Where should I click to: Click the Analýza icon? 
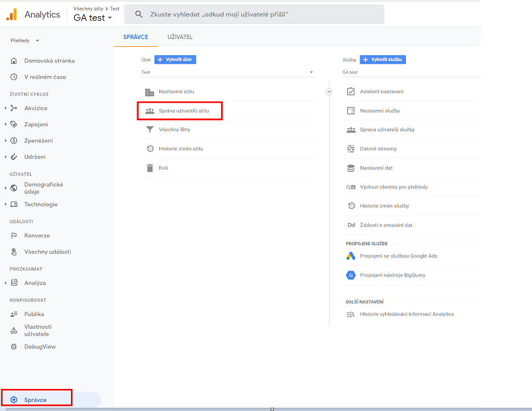coord(14,283)
